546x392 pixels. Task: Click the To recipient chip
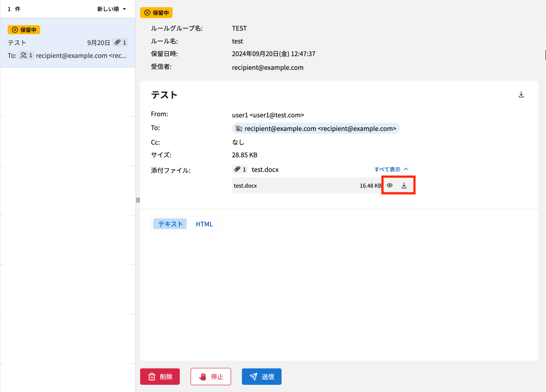pos(316,128)
